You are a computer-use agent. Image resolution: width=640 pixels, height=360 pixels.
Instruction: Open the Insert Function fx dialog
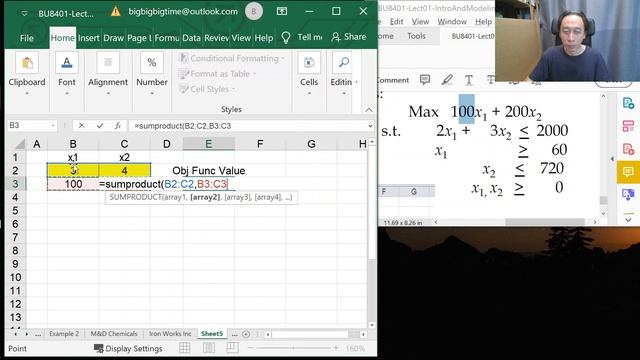tap(118, 126)
